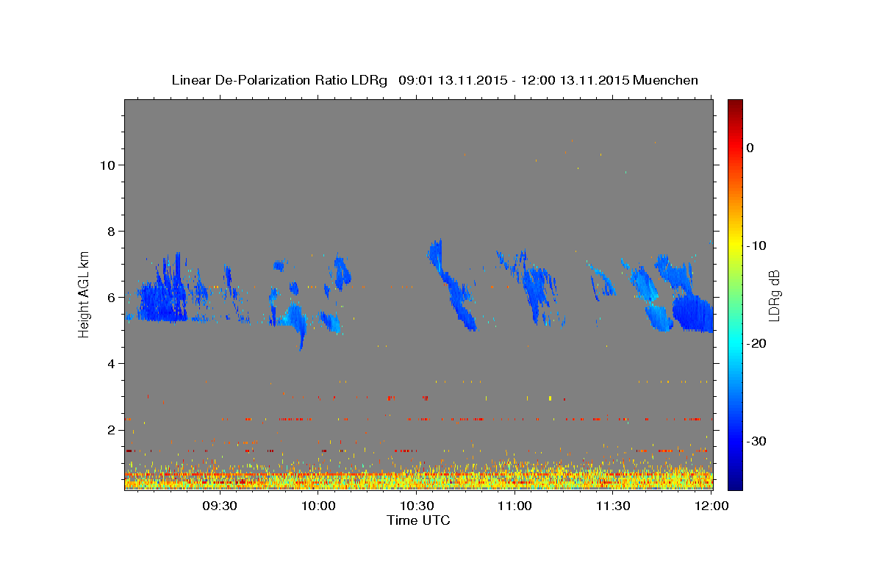The height and width of the screenshot is (588, 882).
Task: Click the dark red top of the colorbar
Action: [735, 107]
